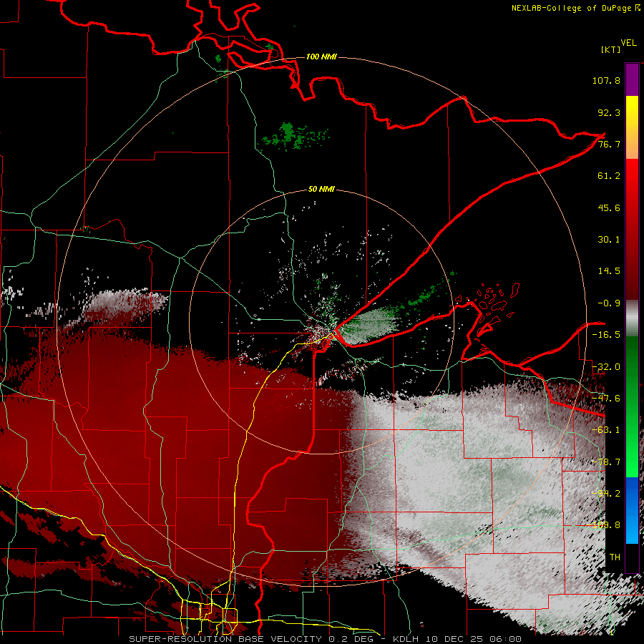Click the 10 DEC 25 date text

455,639
